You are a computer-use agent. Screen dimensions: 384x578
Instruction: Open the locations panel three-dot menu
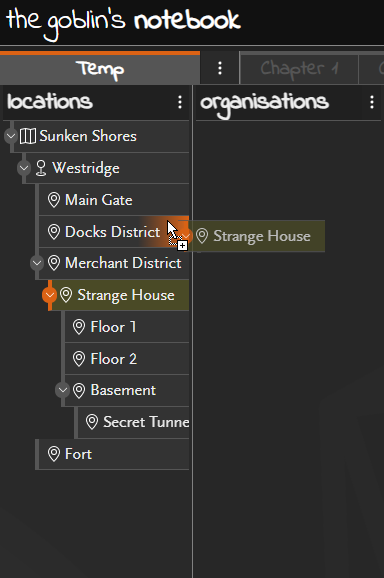tap(180, 102)
